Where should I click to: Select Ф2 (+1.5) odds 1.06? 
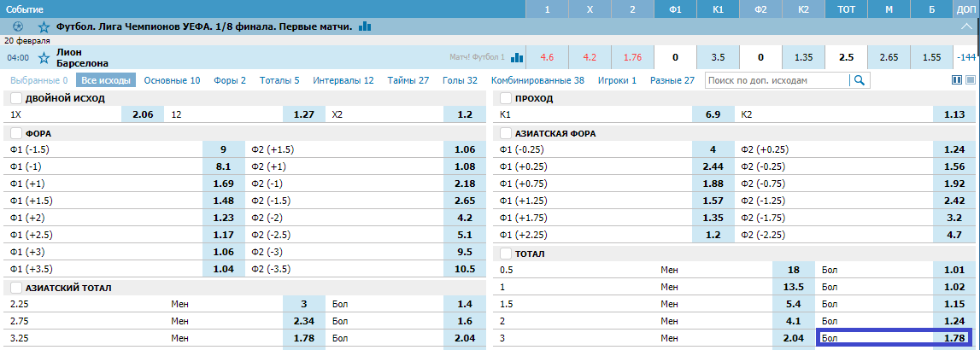(x=465, y=149)
